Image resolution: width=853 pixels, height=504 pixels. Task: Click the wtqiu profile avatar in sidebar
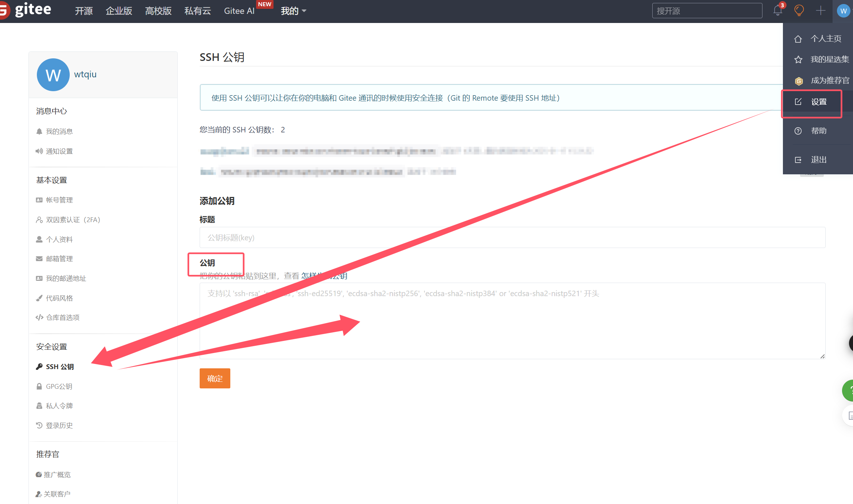pos(53,75)
